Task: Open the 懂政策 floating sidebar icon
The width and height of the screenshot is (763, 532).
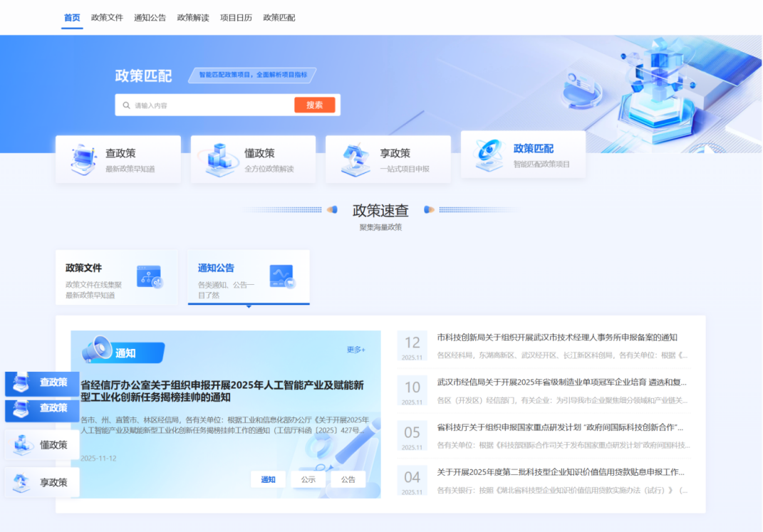Action: [x=21, y=444]
